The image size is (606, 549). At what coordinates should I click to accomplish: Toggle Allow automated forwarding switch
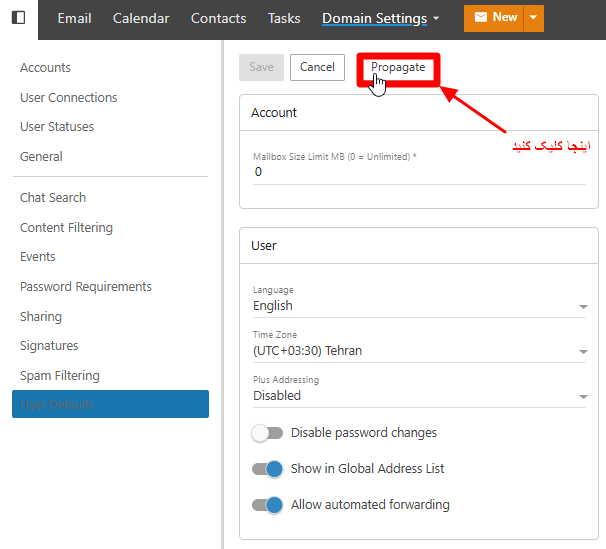[267, 505]
